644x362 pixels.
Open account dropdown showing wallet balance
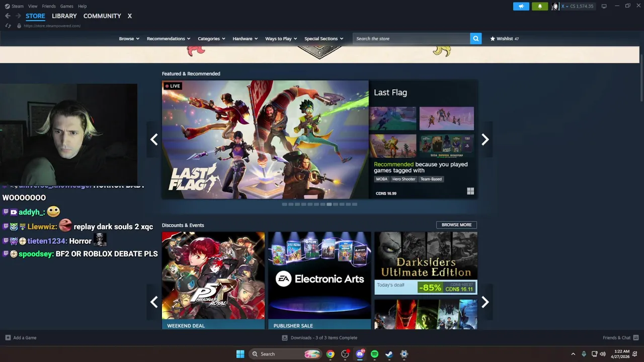[577, 6]
